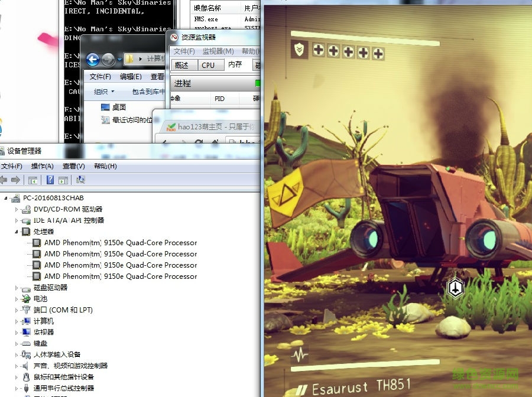Click the first health plus icon in HUD
The height and width of the screenshot is (397, 532).
318,50
